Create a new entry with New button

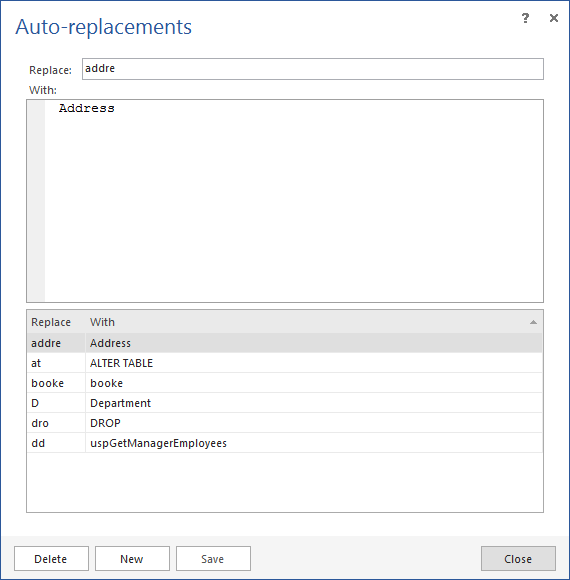[132, 559]
